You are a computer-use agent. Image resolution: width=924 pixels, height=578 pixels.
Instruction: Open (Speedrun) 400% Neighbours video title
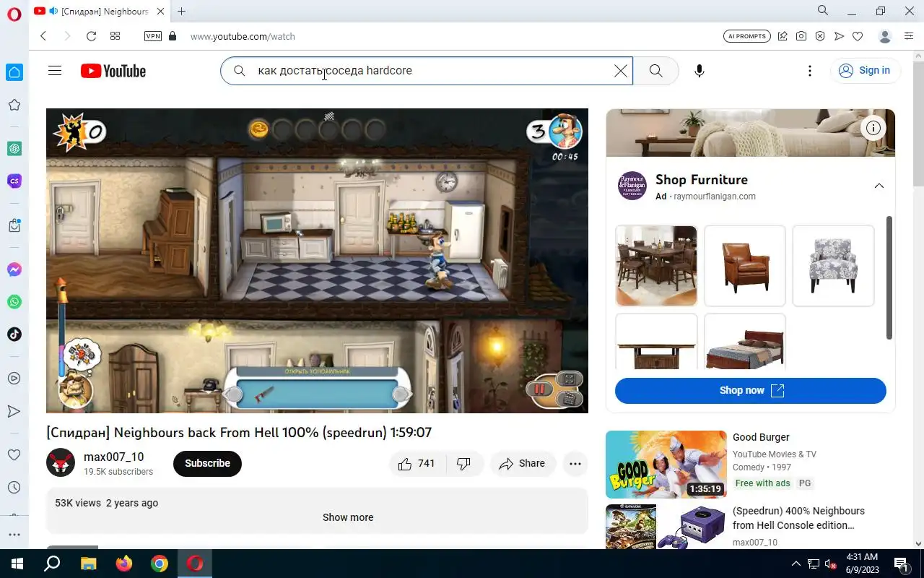(x=798, y=518)
